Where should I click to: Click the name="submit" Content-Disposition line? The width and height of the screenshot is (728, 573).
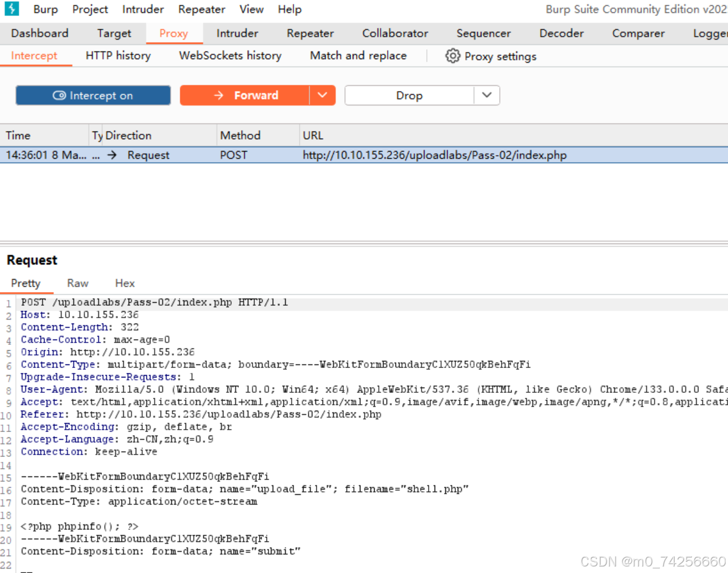coord(161,551)
